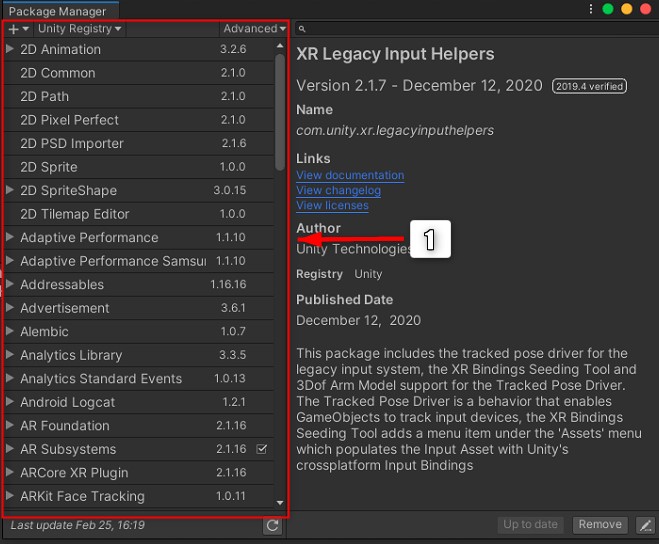Click the search magnifier icon
Viewport: 659px width, 544px height.
point(302,29)
